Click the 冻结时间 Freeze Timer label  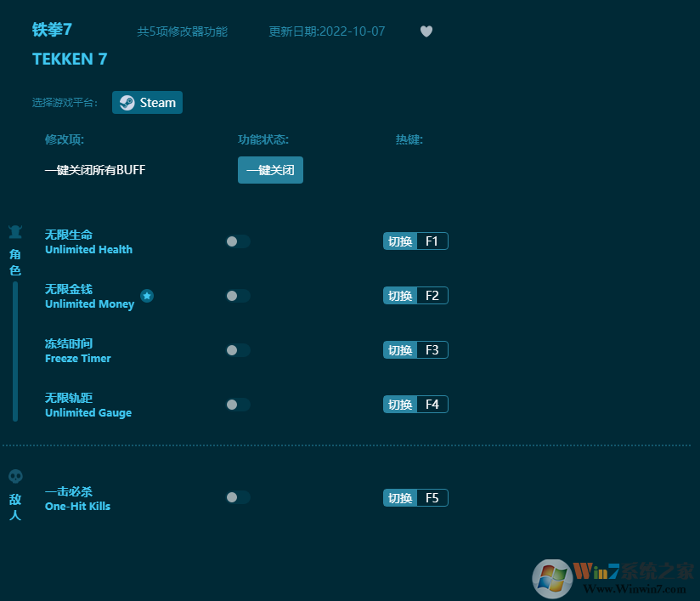click(77, 351)
